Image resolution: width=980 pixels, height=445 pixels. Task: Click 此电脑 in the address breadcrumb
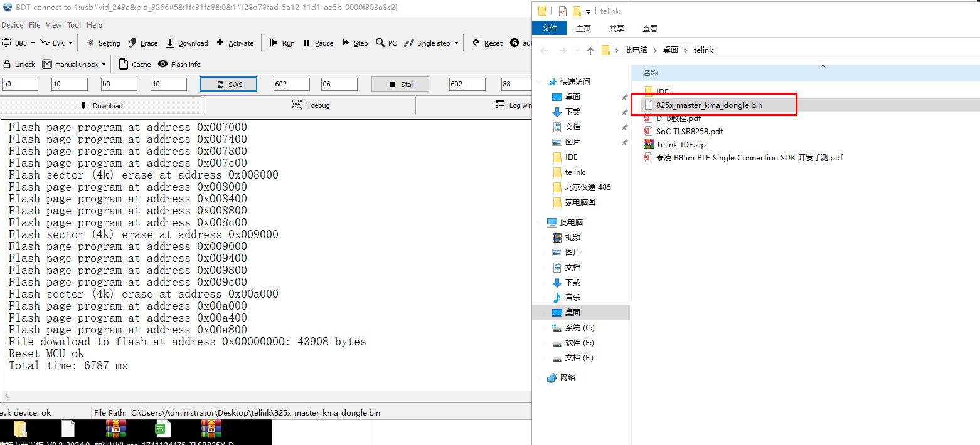click(636, 50)
